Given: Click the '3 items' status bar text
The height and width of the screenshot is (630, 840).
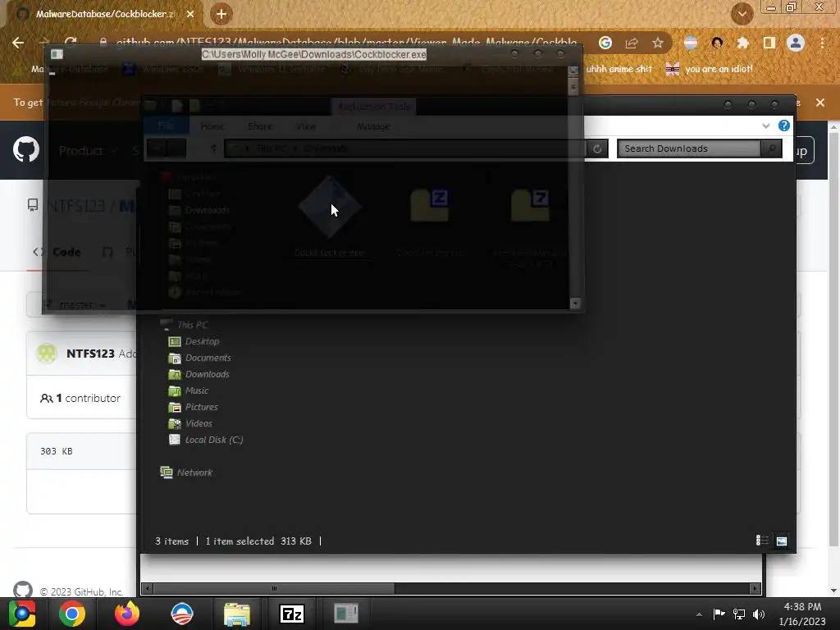Looking at the screenshot, I should tap(172, 541).
